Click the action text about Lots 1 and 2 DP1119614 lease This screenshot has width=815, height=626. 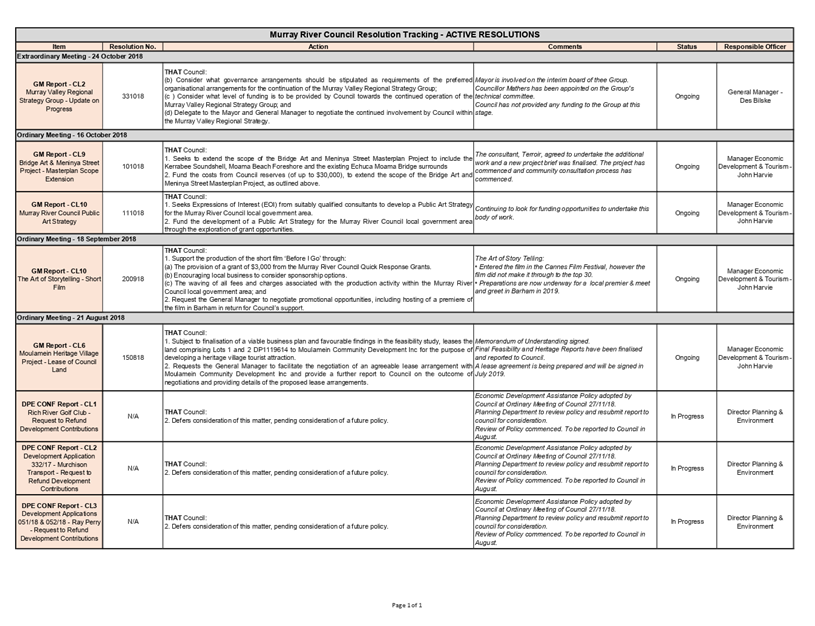click(x=318, y=357)
